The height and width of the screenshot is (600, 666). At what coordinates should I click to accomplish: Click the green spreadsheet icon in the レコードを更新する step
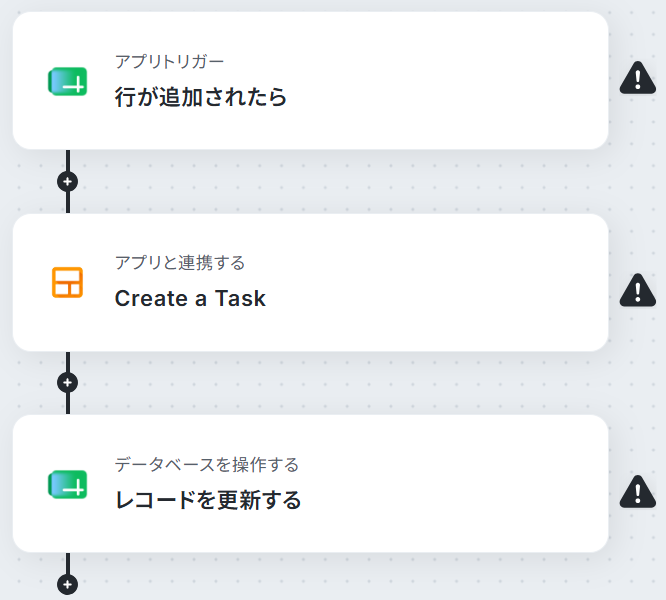[x=68, y=484]
